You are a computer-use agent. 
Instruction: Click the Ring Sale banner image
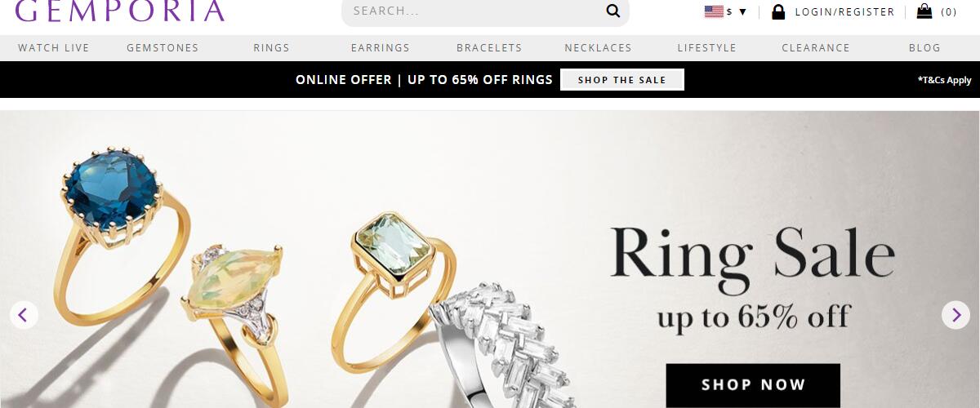[490, 259]
